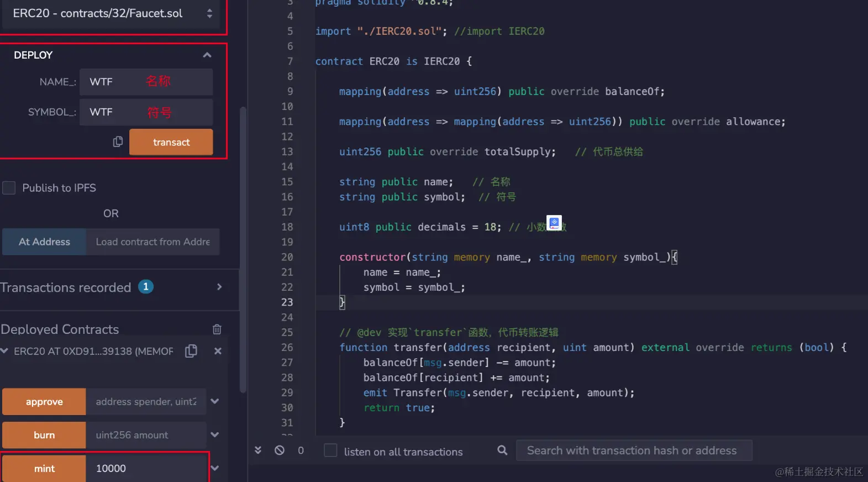868x482 pixels.
Task: Click the pending transactions counter 0
Action: click(x=301, y=450)
